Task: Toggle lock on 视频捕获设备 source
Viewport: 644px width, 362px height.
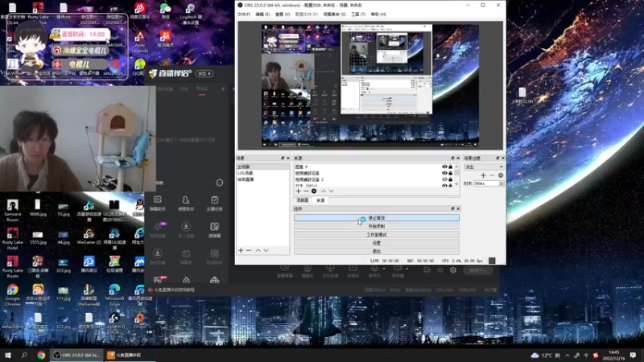Action: coord(451,173)
